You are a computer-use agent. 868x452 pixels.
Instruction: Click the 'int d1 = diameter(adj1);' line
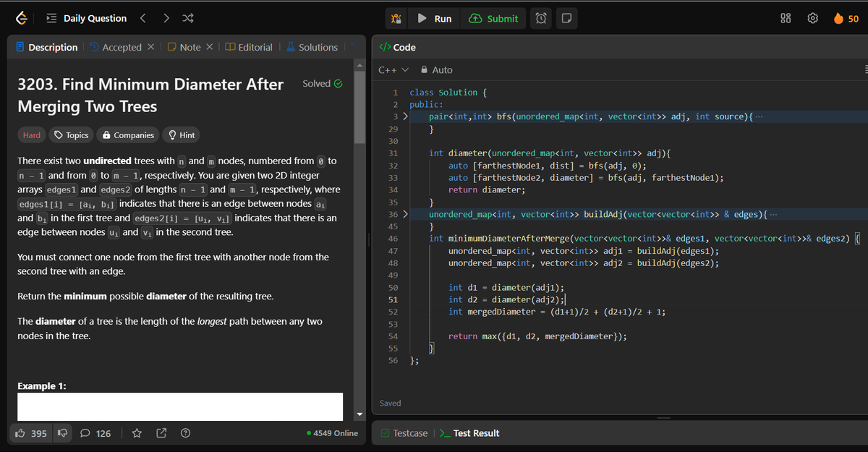pos(506,287)
